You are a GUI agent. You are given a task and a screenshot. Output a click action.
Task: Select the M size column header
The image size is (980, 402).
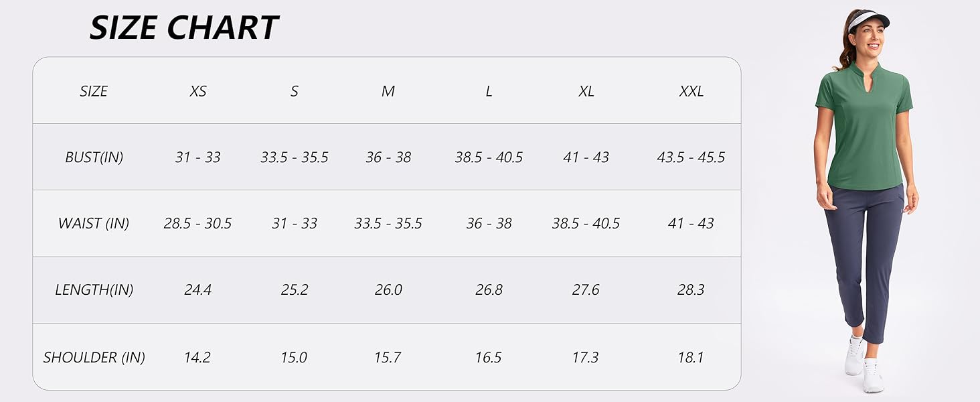388,91
